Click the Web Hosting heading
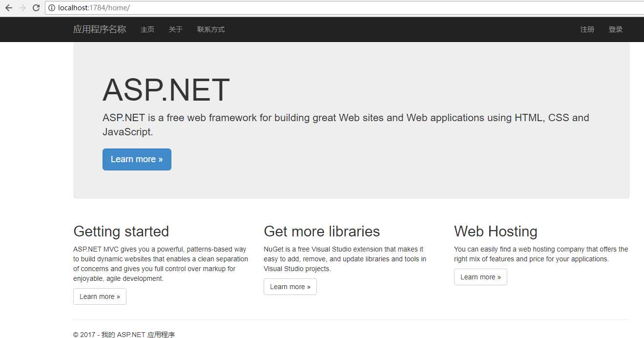This screenshot has height=338, width=644. (x=496, y=232)
